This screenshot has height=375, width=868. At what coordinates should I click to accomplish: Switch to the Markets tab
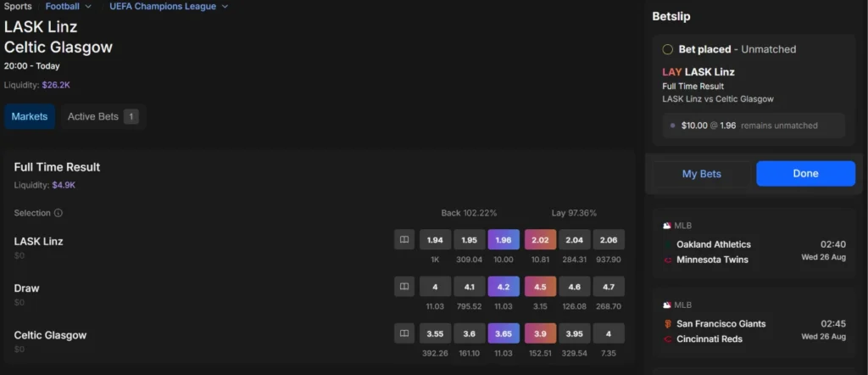click(x=30, y=117)
